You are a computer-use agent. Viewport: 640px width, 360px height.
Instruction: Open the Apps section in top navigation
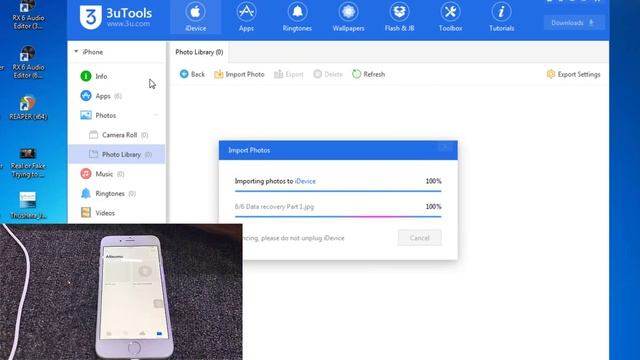point(246,17)
